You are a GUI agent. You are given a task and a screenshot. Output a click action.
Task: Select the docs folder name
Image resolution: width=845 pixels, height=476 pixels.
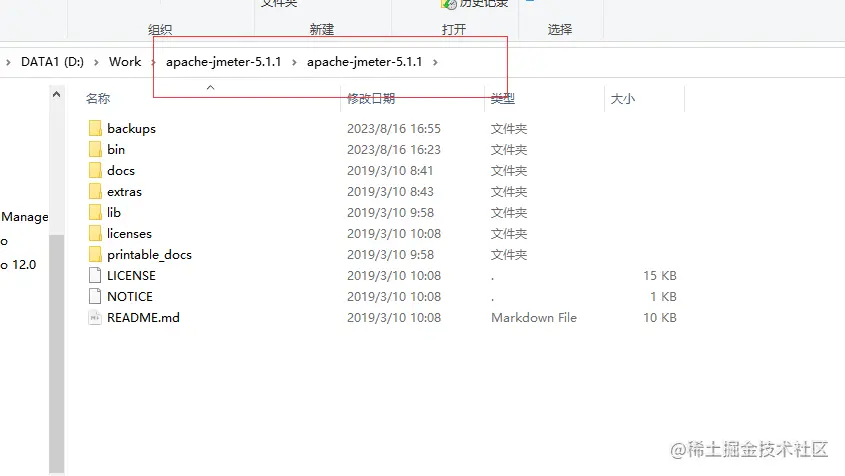121,170
